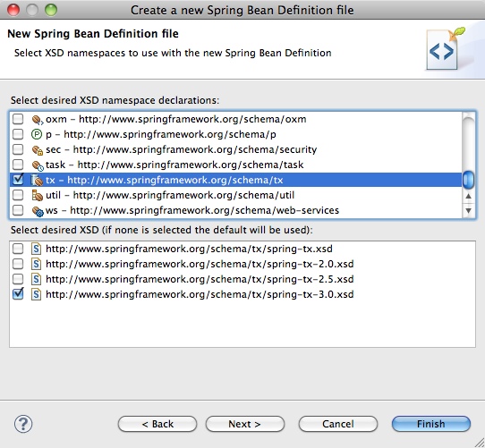Enable the task namespace checkbox
Image resolution: width=485 pixels, height=448 pixels.
18,165
